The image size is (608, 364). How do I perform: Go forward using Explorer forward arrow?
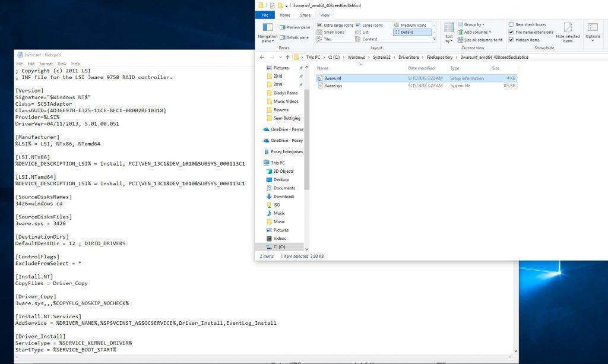pos(271,58)
